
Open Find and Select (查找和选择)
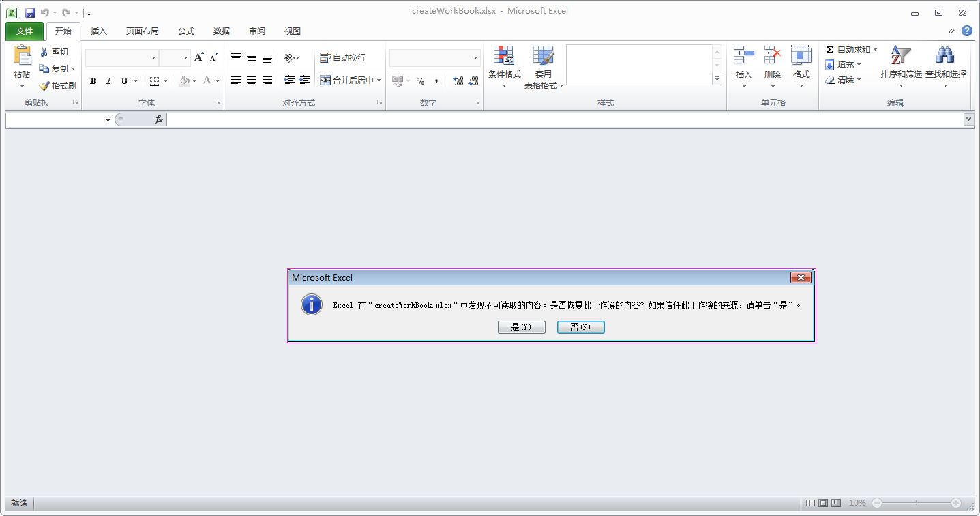click(x=945, y=68)
